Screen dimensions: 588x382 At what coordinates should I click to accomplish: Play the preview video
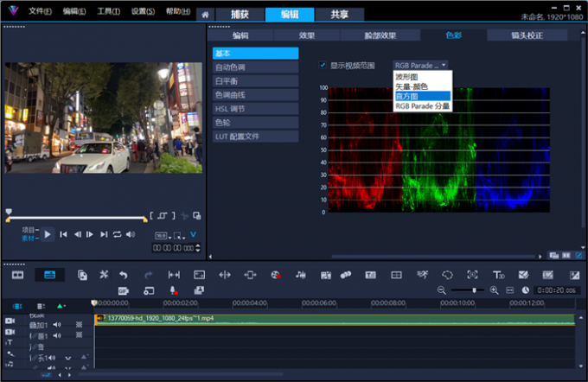point(48,235)
